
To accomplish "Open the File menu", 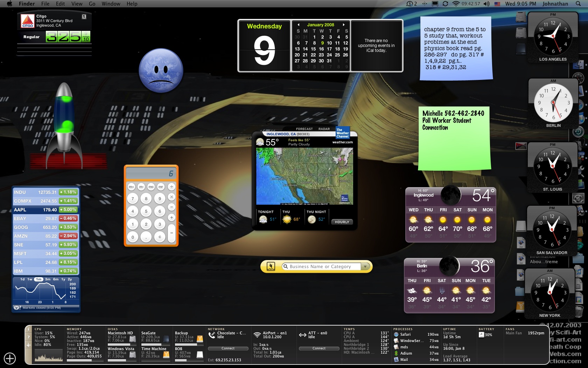I will coord(45,4).
